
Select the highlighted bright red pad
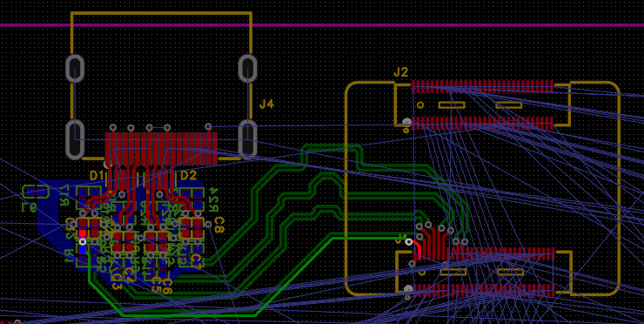pyautogui.click(x=83, y=234)
